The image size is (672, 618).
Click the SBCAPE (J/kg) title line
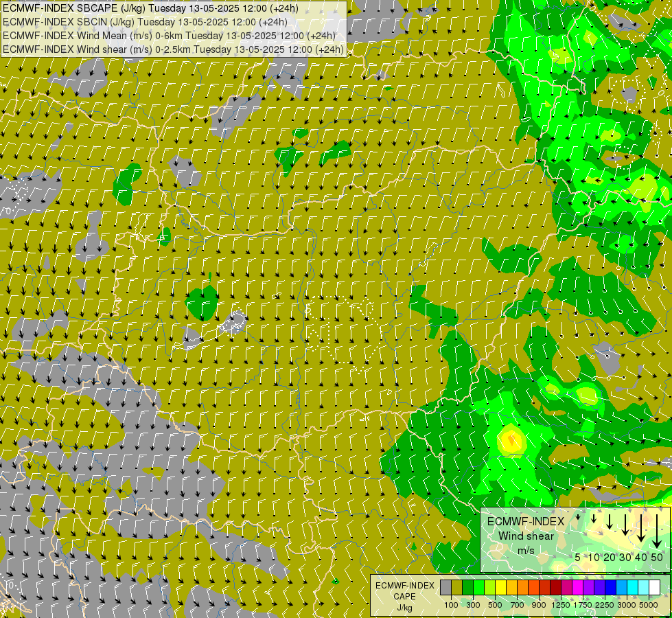(x=150, y=8)
